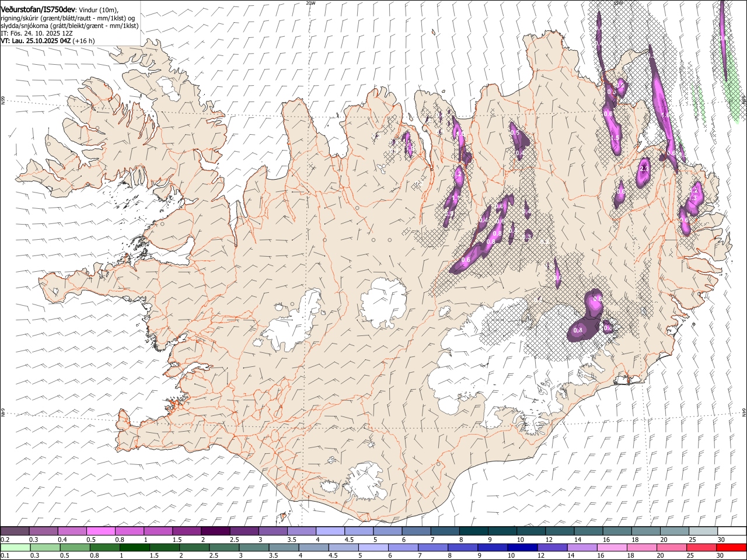Pick the 1–1.5 swatch on upper scale

[x=158, y=531]
